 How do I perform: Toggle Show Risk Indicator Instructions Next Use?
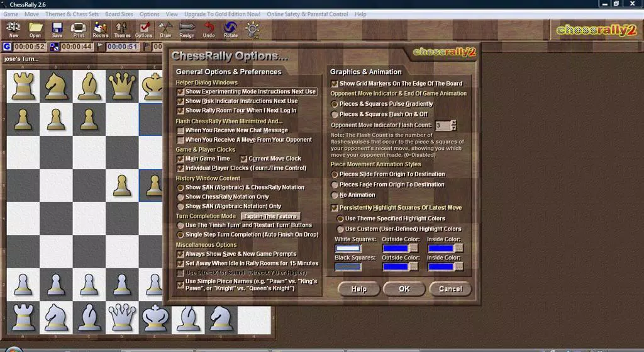[180, 101]
